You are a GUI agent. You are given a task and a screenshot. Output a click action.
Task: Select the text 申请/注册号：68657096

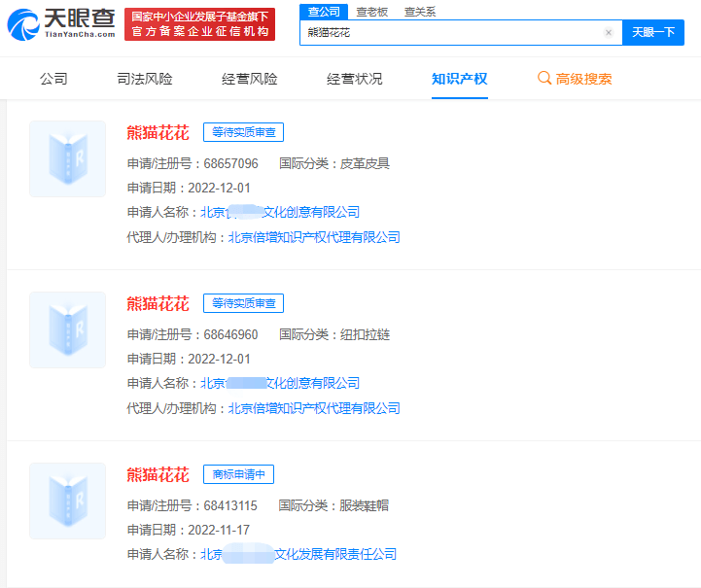pos(193,163)
